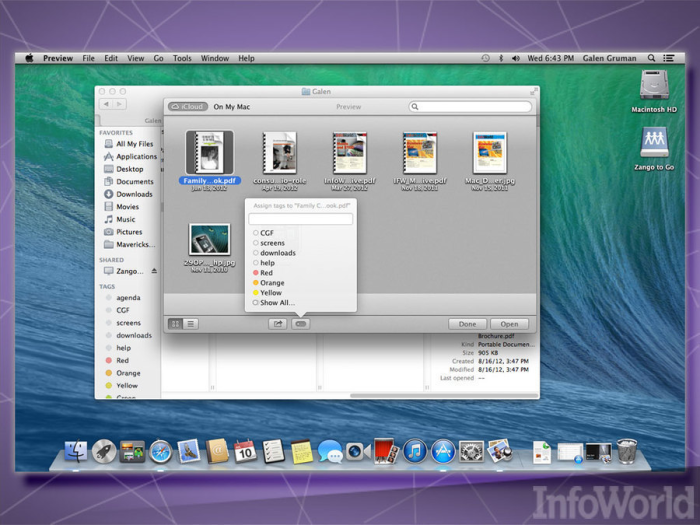Click the volume menu bar icon
Image resolution: width=700 pixels, height=525 pixels.
point(516,58)
